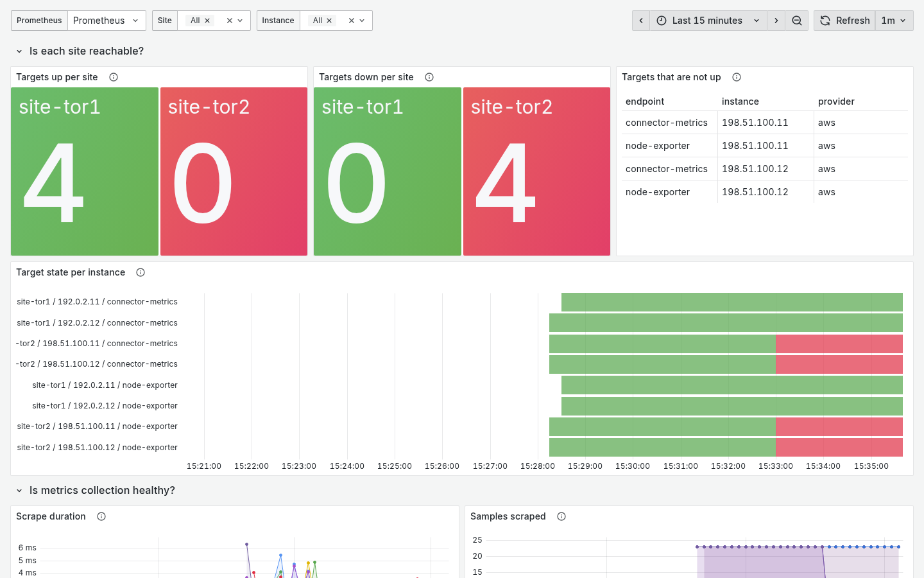Collapse 'Is each site reachable?' row
The height and width of the screenshot is (578, 924).
[x=19, y=51]
